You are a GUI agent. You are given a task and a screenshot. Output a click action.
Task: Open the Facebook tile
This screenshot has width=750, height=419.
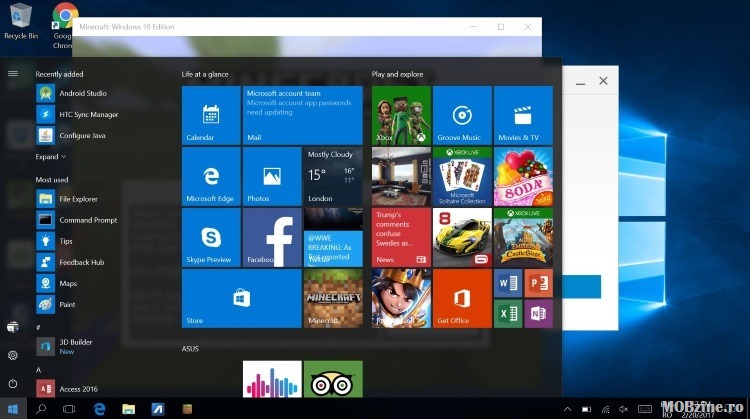click(272, 237)
